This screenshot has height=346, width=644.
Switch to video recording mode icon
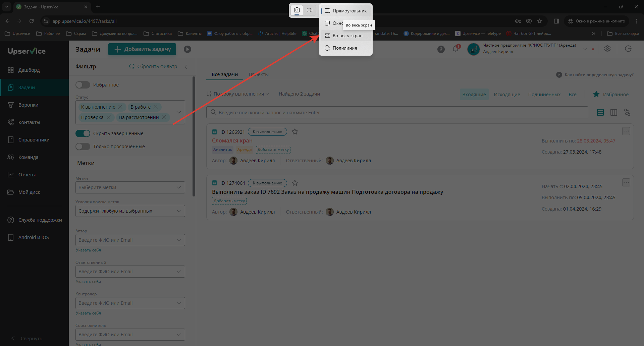tap(310, 10)
